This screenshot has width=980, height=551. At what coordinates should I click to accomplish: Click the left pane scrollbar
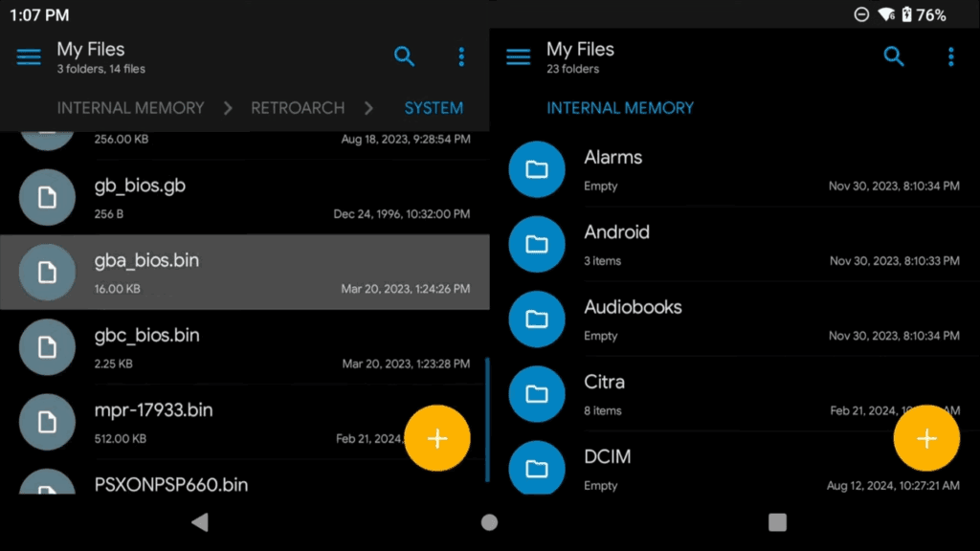487,419
